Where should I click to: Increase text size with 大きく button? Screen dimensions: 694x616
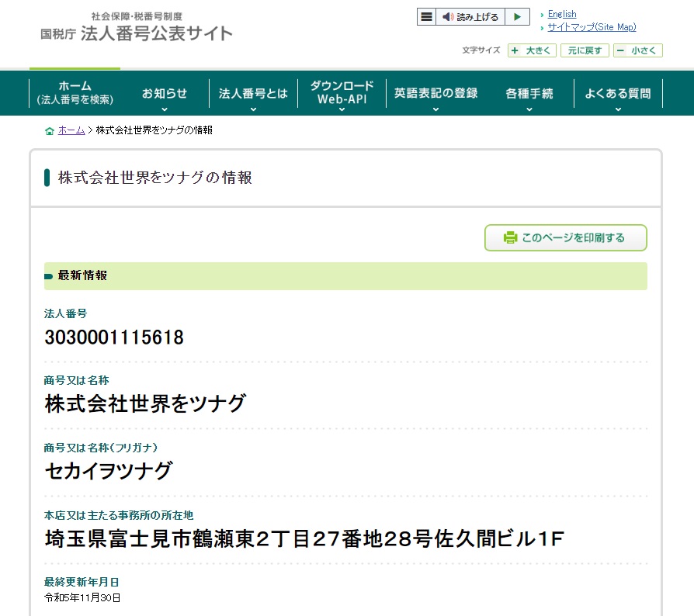(x=532, y=50)
